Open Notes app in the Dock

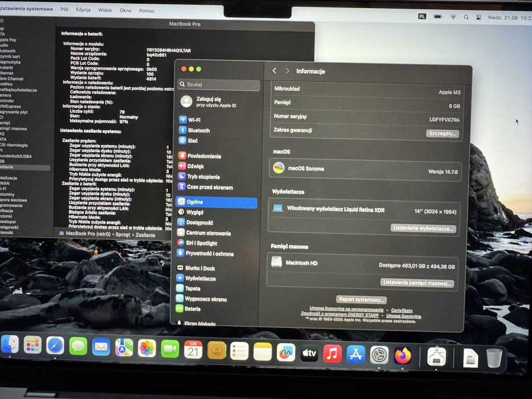[x=263, y=352]
